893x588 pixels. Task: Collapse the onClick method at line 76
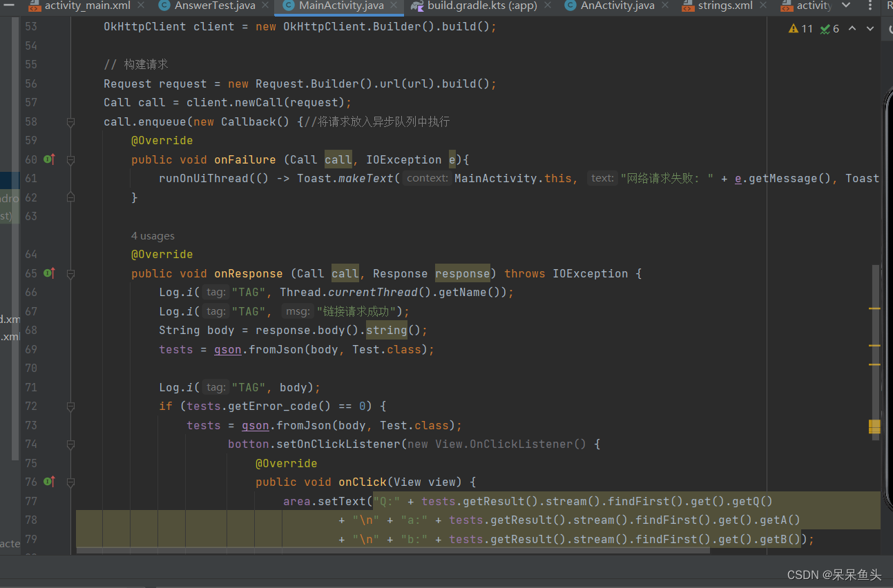coord(70,482)
